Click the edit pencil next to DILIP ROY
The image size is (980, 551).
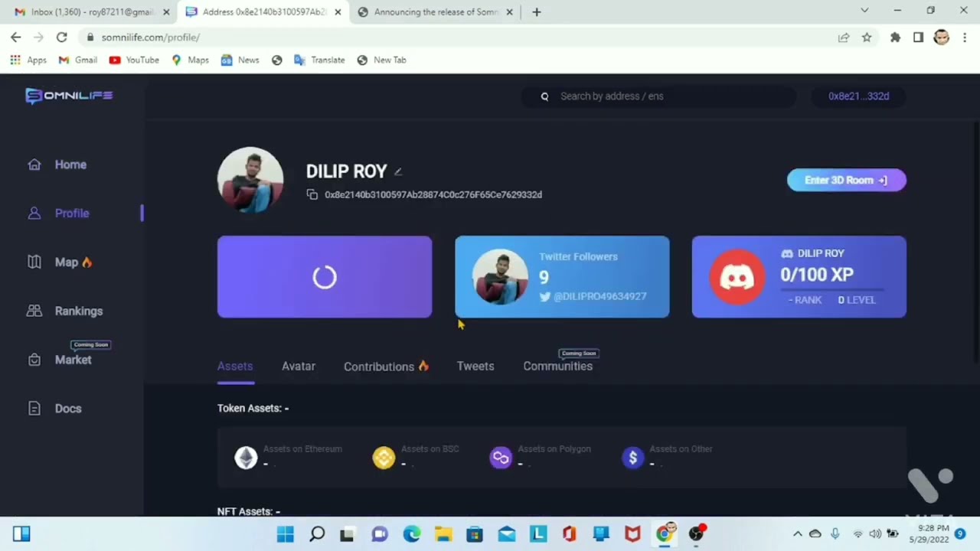(398, 171)
